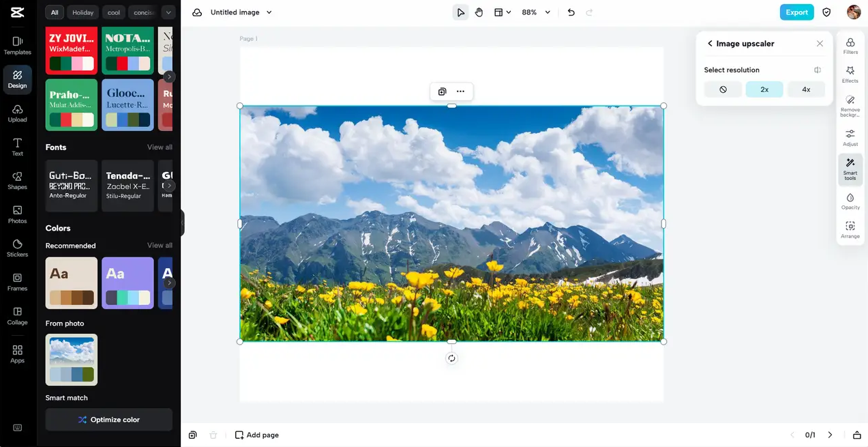
Task: Duplicate the selected image from floating toolbar
Action: click(x=442, y=91)
